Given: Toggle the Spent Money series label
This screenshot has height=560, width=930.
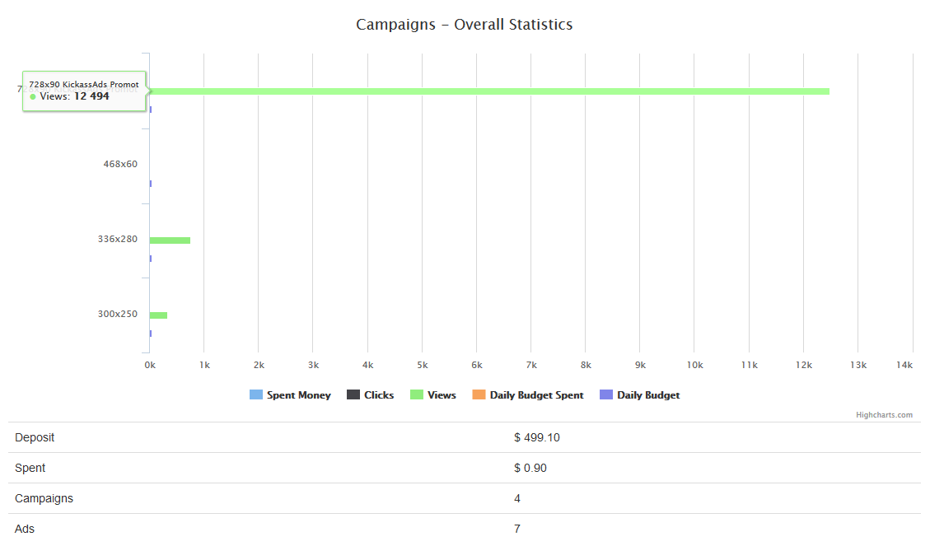Looking at the screenshot, I should [298, 395].
